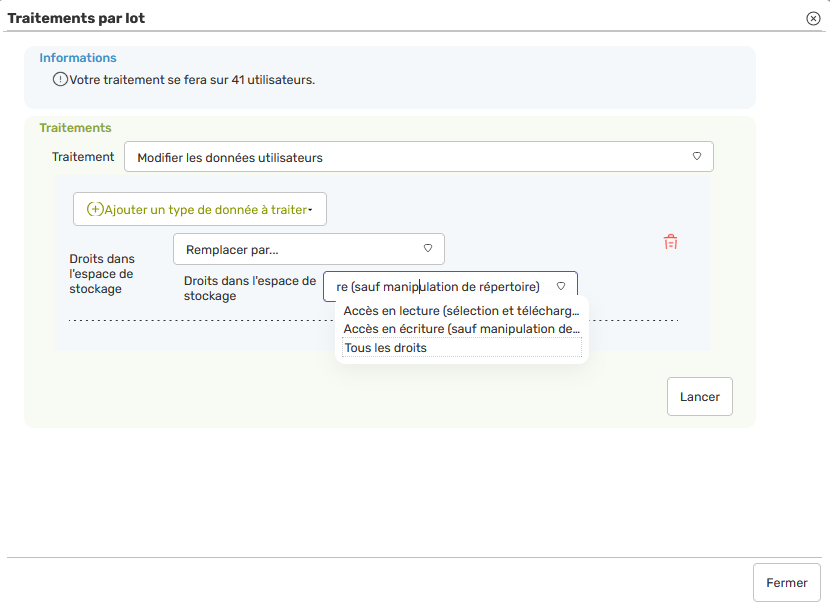Click the arrow icon on Remplacer par
Image resolution: width=830 pixels, height=607 pixels.
coord(428,248)
